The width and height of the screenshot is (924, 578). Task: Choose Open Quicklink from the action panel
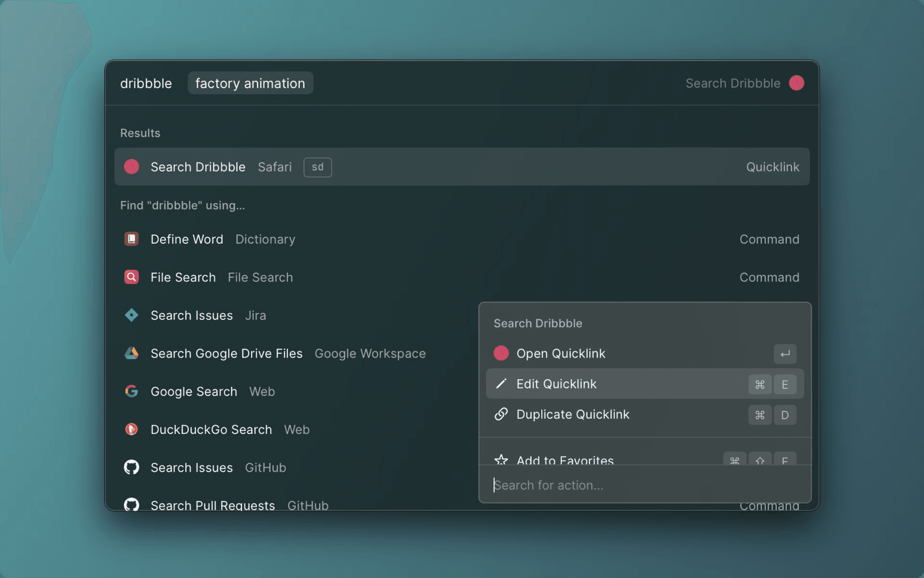pos(561,353)
